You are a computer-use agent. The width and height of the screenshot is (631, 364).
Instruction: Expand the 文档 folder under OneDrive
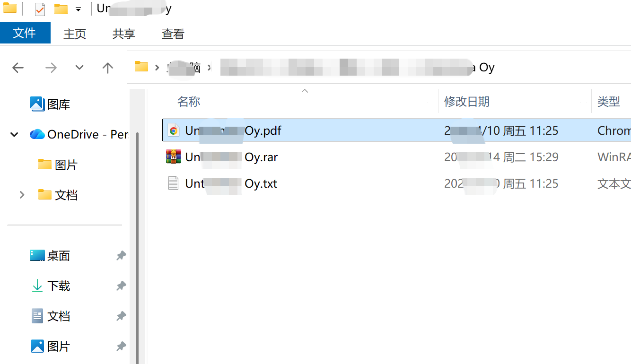click(x=22, y=195)
